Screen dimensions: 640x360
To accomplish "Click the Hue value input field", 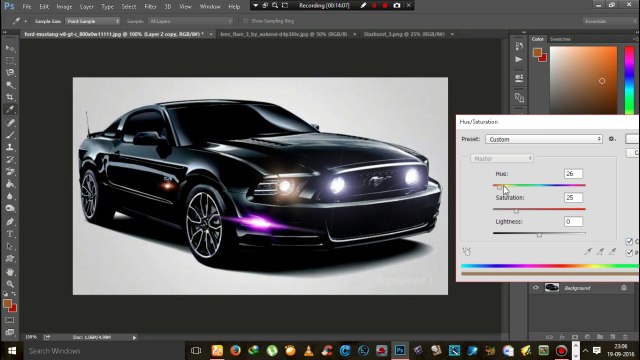I will (x=573, y=173).
